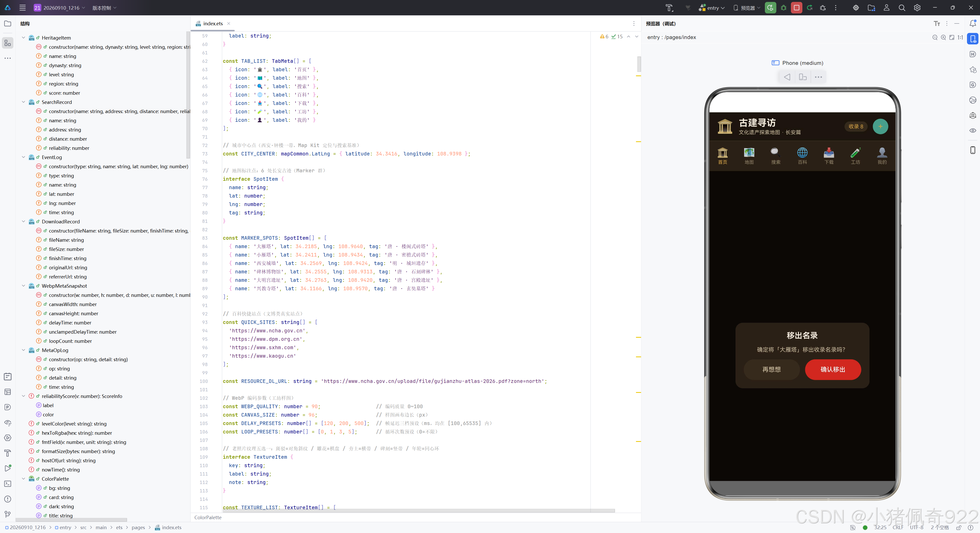
Task: Select the 地图 tab in phone preview
Action: [x=749, y=156]
